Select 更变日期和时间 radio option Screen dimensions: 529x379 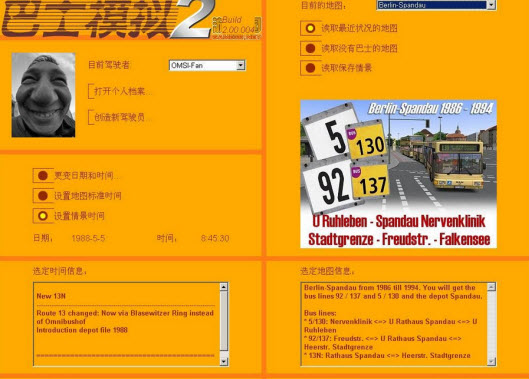43,175
